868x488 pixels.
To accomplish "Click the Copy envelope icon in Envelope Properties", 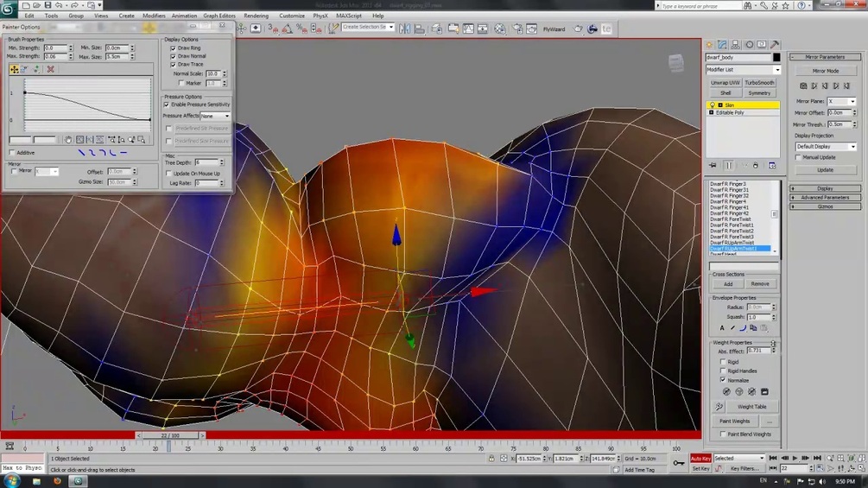I will coord(753,328).
